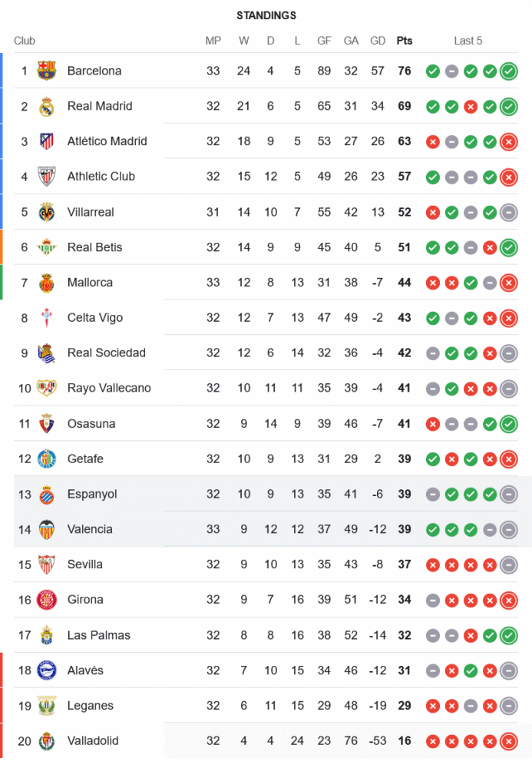
Task: Click the Villarreal yellow crest
Action: pos(47,212)
